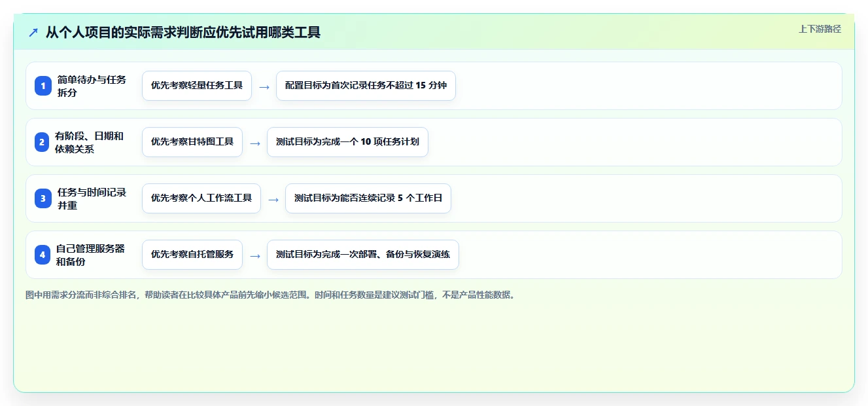Click the 配置目标为首次记录任务不超过 15 分钟 box

point(366,86)
